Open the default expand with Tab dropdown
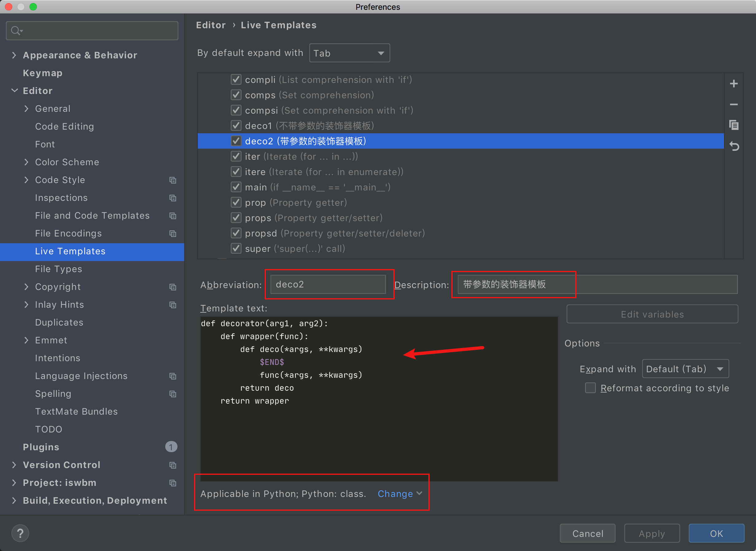Viewport: 756px width, 551px height. pyautogui.click(x=349, y=53)
